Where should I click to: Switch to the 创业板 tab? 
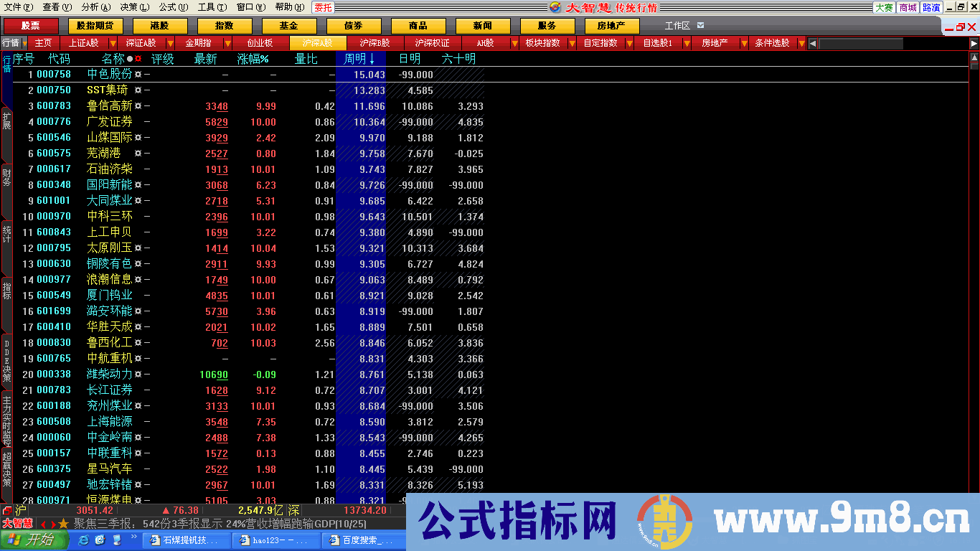click(260, 43)
